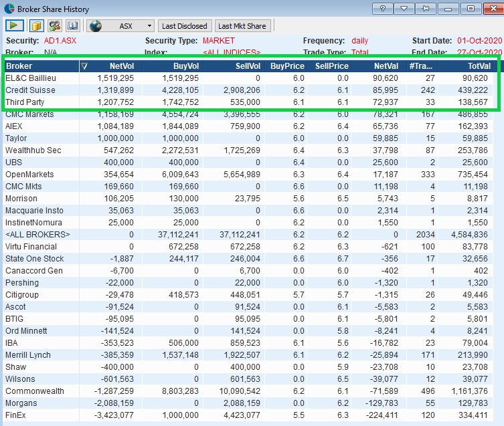Select the Wilsons broker row

coord(248,379)
